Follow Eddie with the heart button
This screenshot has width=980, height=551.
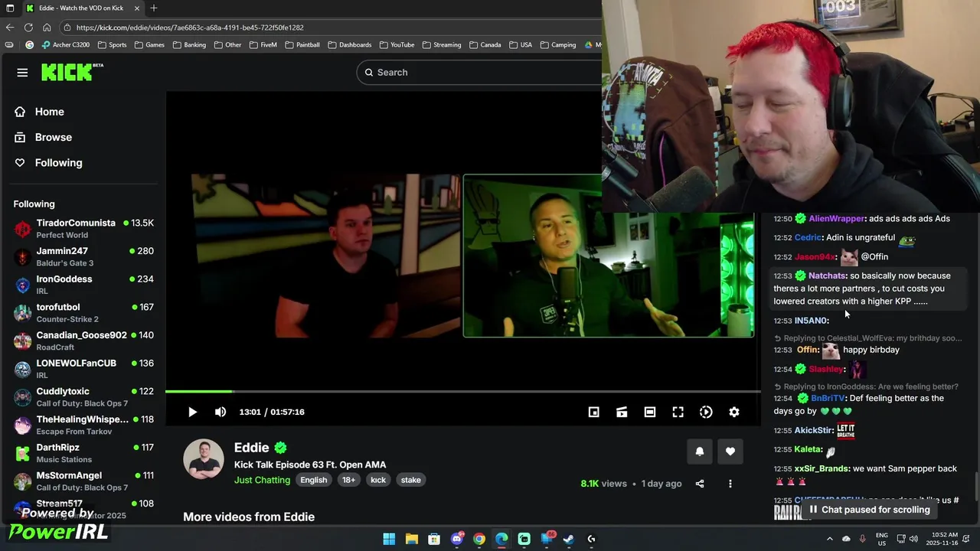pos(730,452)
